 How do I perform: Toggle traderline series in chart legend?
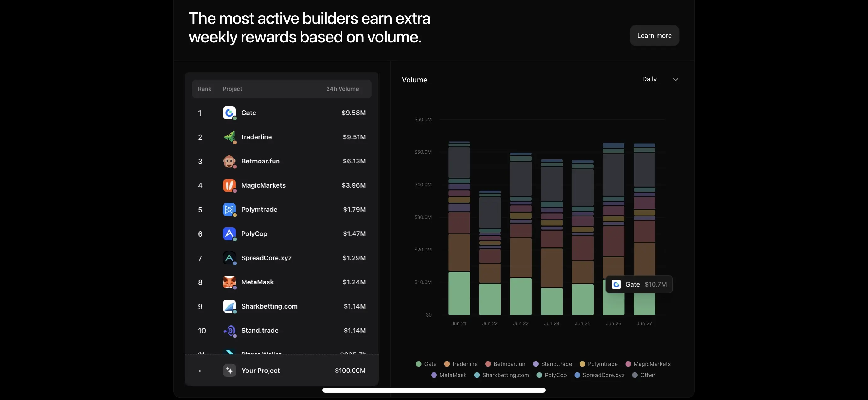click(x=461, y=364)
